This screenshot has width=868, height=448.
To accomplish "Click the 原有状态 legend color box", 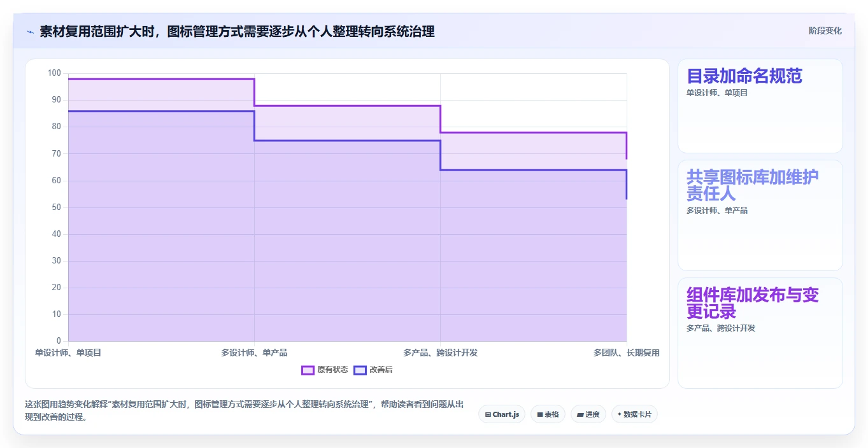I will click(308, 370).
